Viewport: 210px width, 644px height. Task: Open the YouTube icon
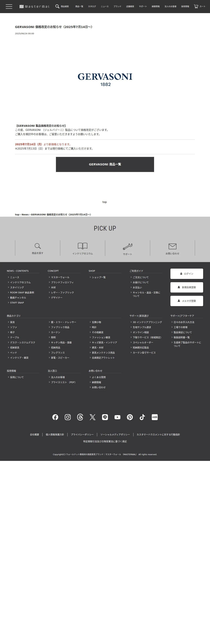pos(117,417)
